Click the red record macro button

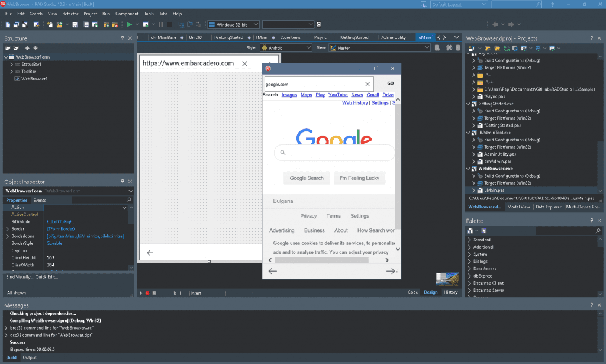147,293
